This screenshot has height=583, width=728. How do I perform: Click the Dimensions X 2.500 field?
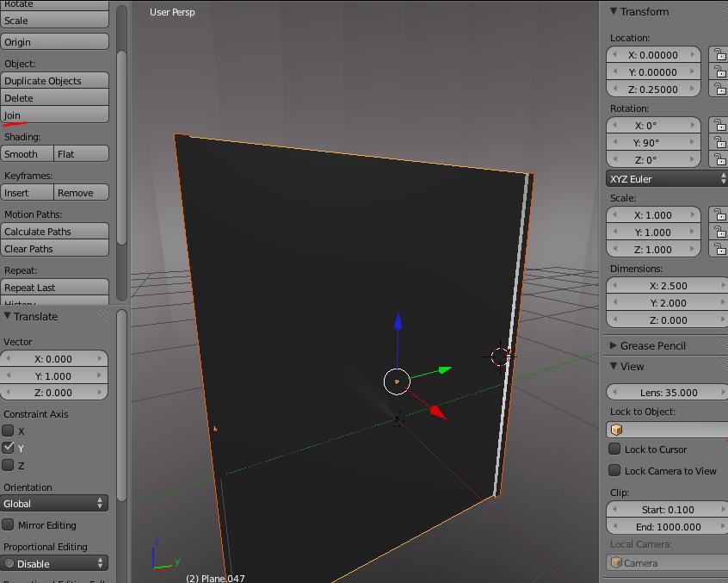667,285
